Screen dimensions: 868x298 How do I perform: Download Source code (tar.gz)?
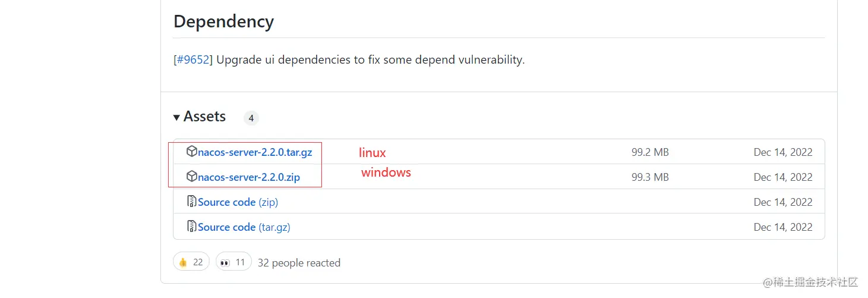tap(244, 227)
